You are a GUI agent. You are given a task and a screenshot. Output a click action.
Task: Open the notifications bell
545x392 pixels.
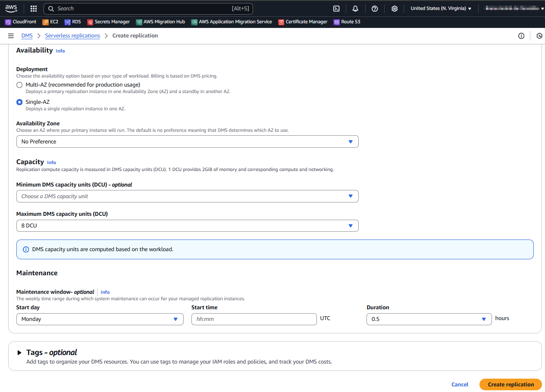355,9
